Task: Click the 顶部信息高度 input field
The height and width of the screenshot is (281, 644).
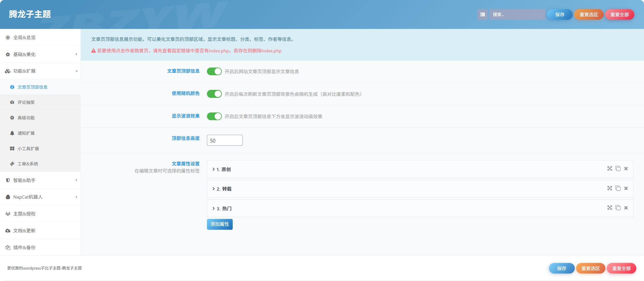Action: pyautogui.click(x=225, y=140)
